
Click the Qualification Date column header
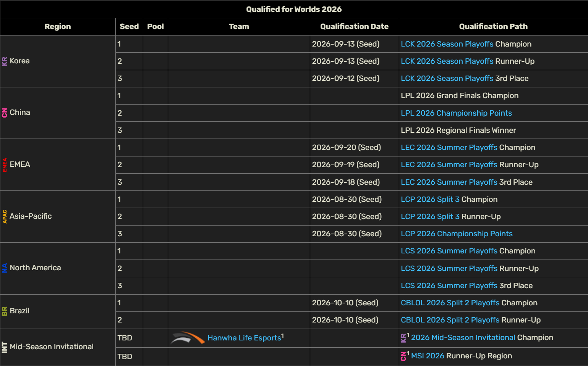[x=354, y=27]
